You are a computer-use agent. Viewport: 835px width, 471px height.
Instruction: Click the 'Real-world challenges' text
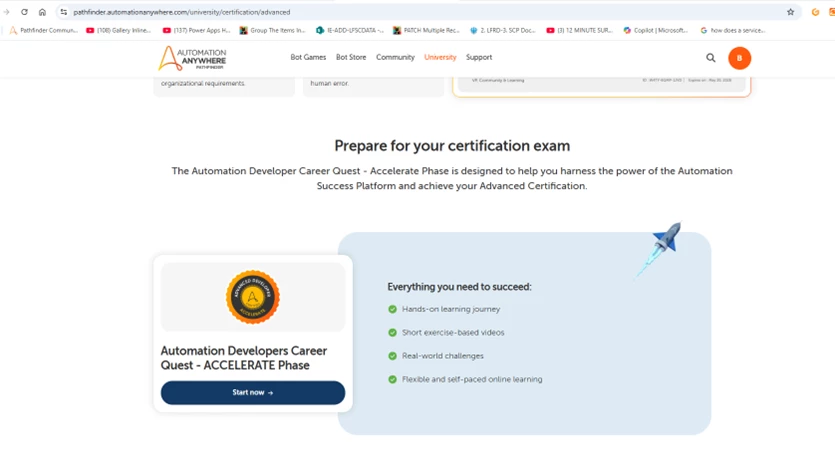tap(443, 356)
